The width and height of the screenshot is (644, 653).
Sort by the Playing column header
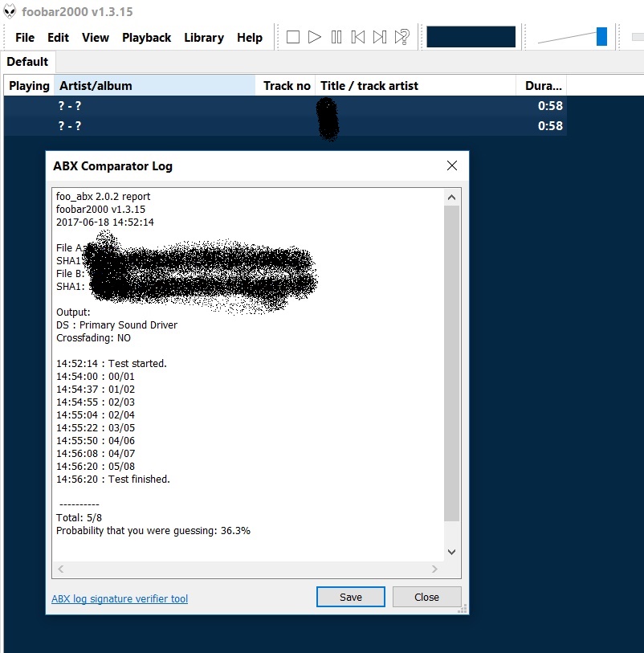[x=29, y=86]
